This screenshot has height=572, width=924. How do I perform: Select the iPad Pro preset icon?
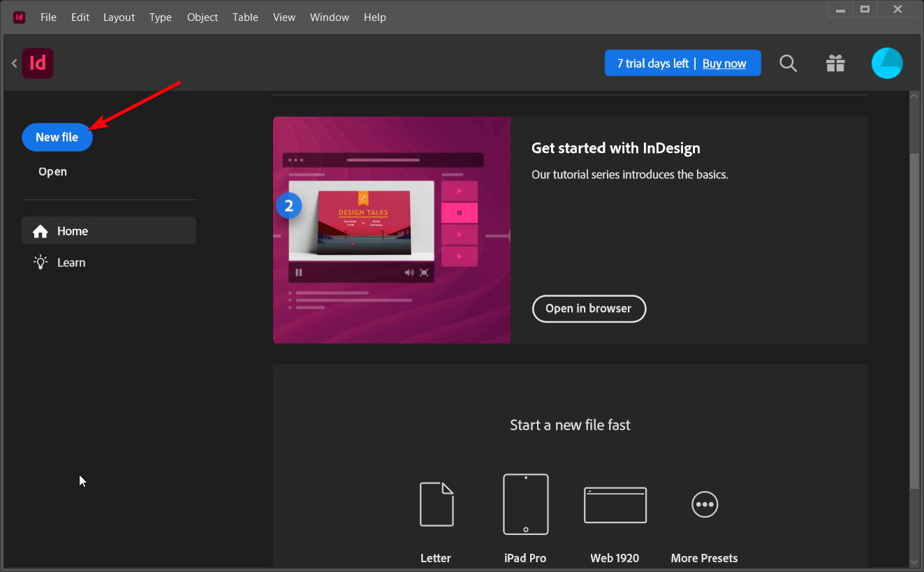click(525, 504)
